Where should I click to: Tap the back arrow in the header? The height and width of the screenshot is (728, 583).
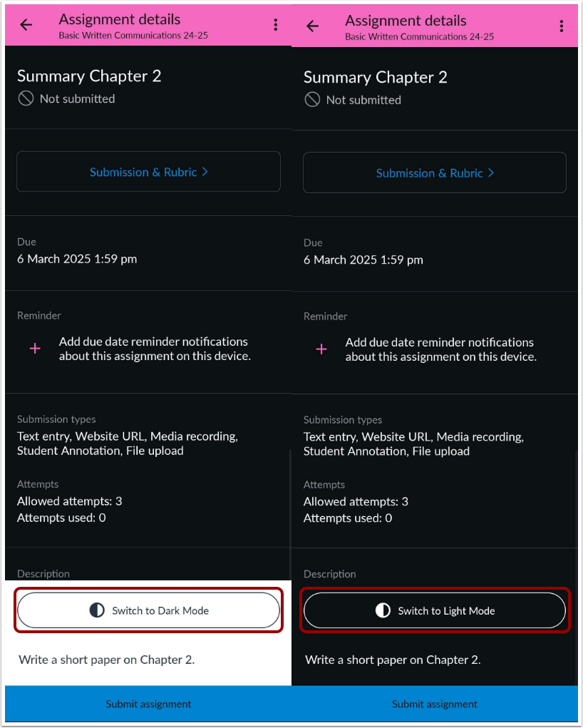(x=26, y=25)
